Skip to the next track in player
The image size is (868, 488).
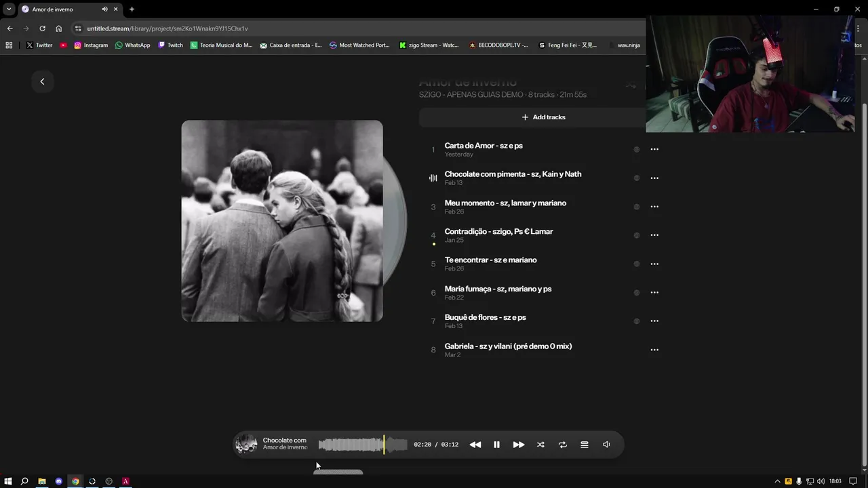519,445
